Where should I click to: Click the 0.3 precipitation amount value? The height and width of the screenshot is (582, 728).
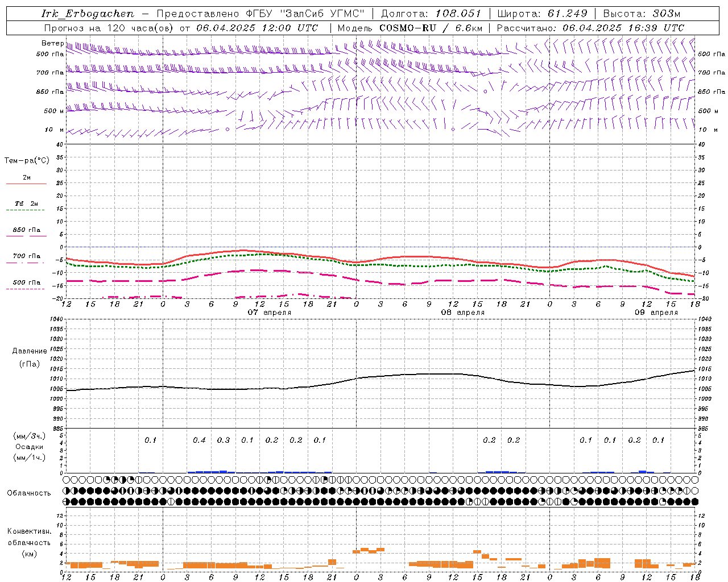coord(224,440)
